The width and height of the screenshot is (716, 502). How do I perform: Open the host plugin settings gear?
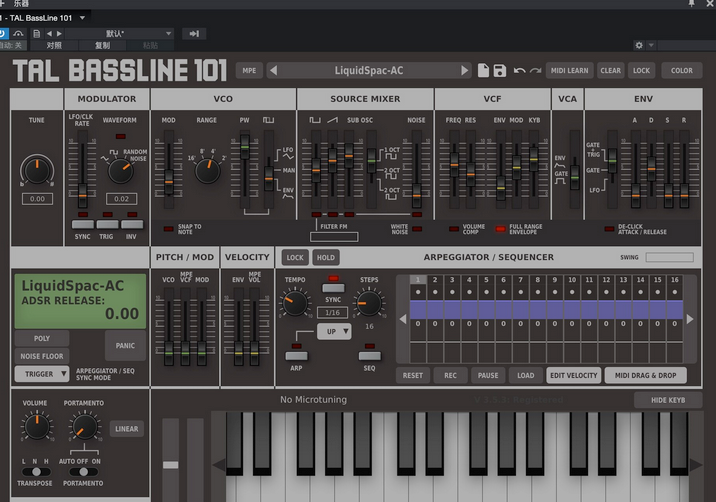pyautogui.click(x=639, y=45)
